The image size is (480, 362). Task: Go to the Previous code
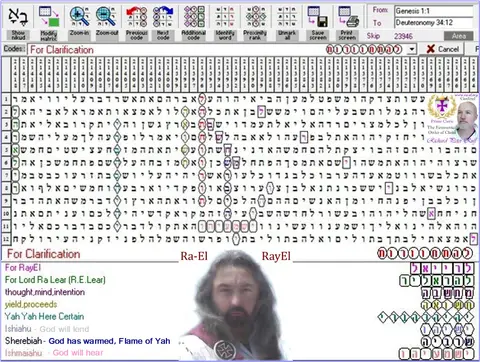tap(136, 22)
